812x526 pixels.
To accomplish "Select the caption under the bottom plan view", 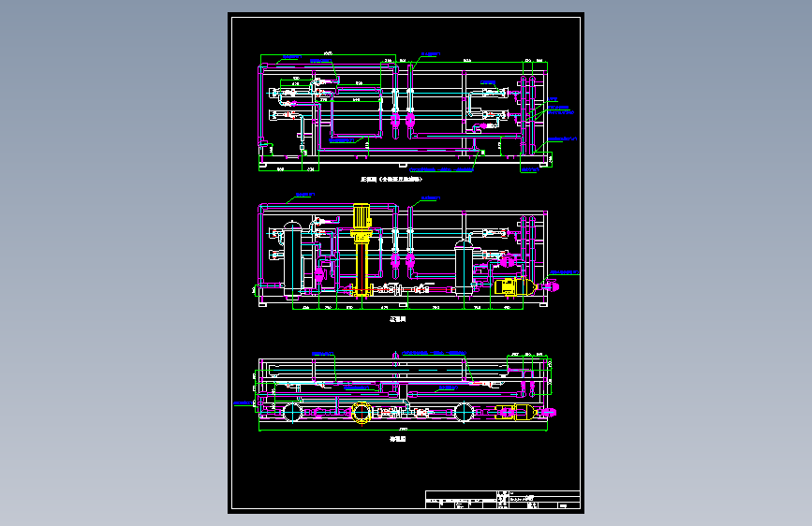I will (x=398, y=439).
